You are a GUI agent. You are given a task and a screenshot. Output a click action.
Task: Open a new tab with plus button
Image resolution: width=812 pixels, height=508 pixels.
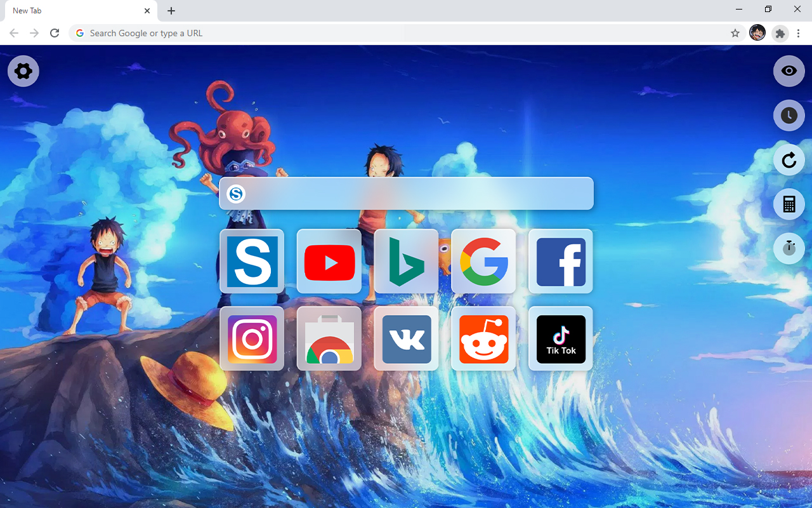(x=171, y=11)
